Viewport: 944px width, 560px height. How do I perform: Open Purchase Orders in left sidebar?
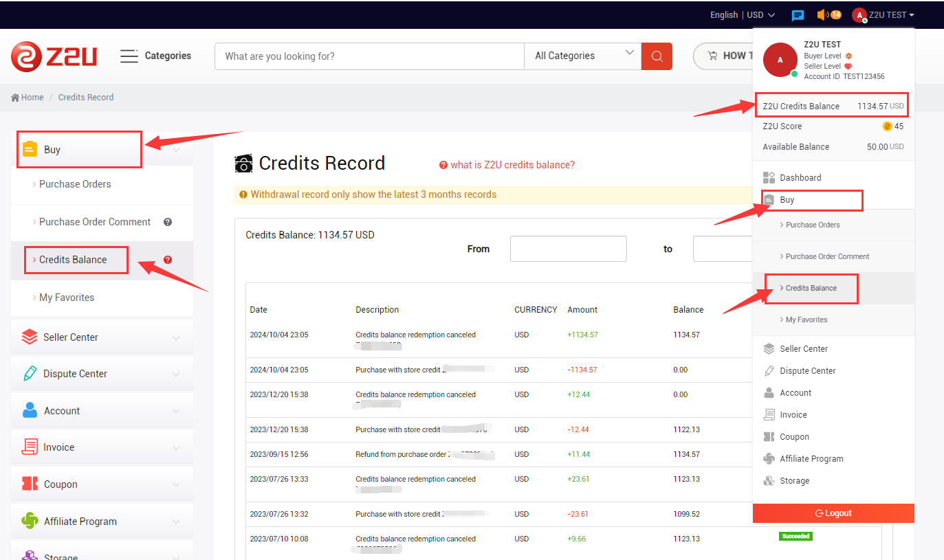tap(75, 184)
